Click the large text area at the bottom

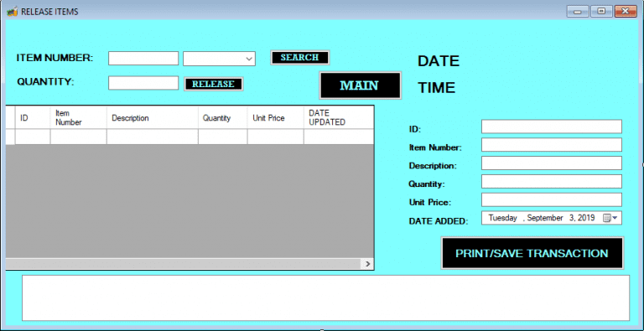[325, 297]
